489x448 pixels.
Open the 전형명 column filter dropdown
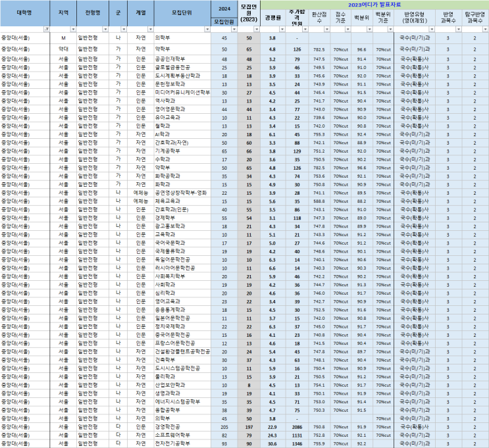click(105, 30)
